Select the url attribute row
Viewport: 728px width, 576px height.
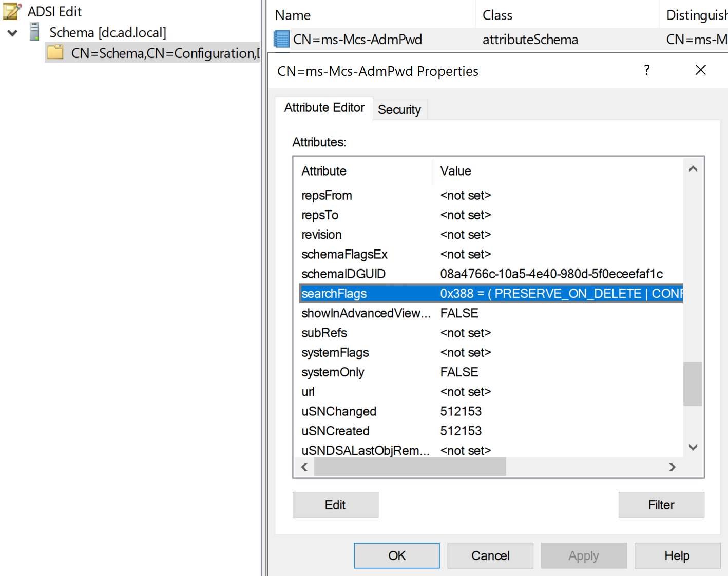[491, 392]
